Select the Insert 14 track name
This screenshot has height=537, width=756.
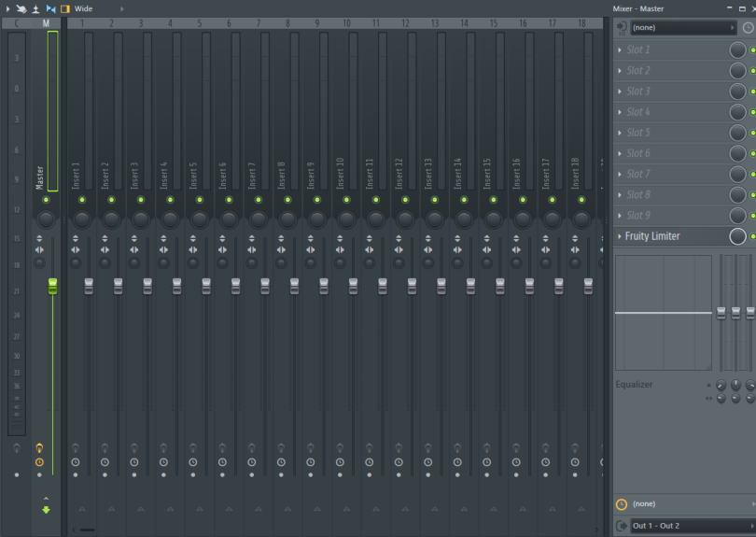pos(458,174)
